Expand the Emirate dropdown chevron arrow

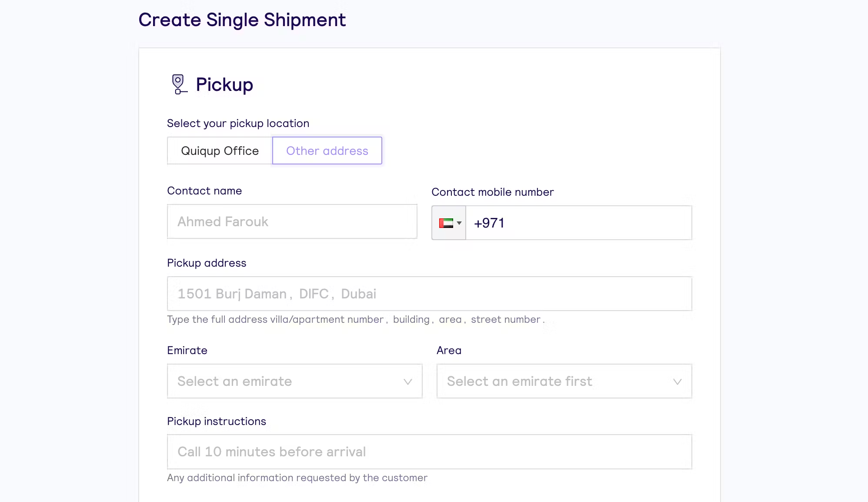pos(407,382)
